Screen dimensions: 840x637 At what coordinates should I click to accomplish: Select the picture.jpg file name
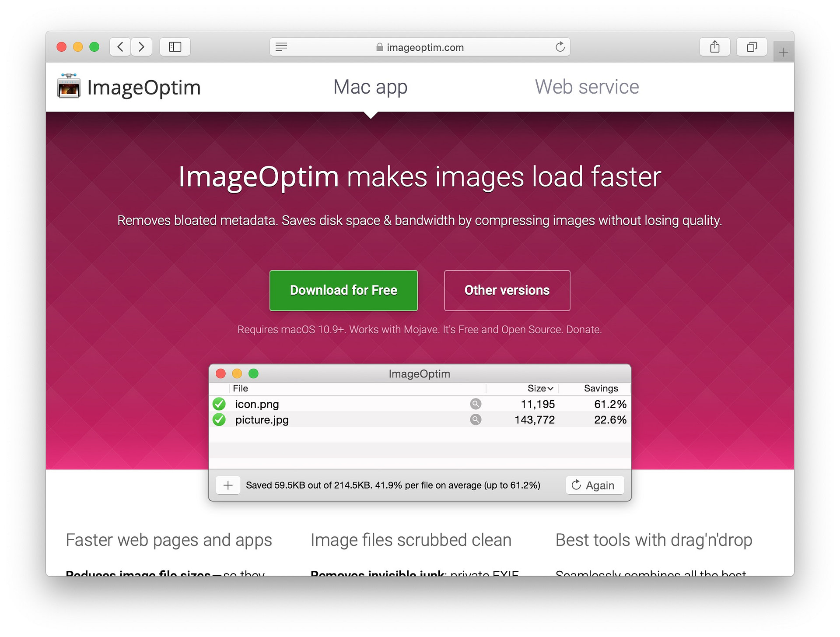(262, 420)
